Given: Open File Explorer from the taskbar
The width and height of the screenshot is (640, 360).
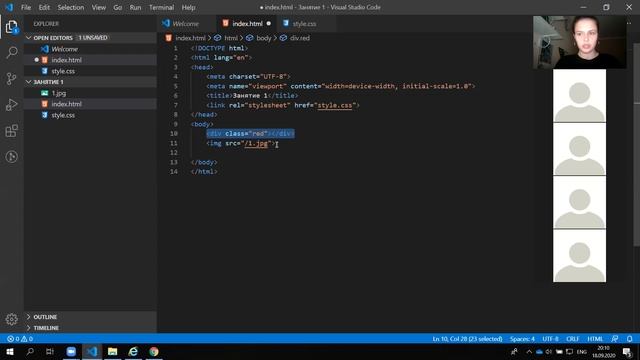Looking at the screenshot, I should 112,351.
